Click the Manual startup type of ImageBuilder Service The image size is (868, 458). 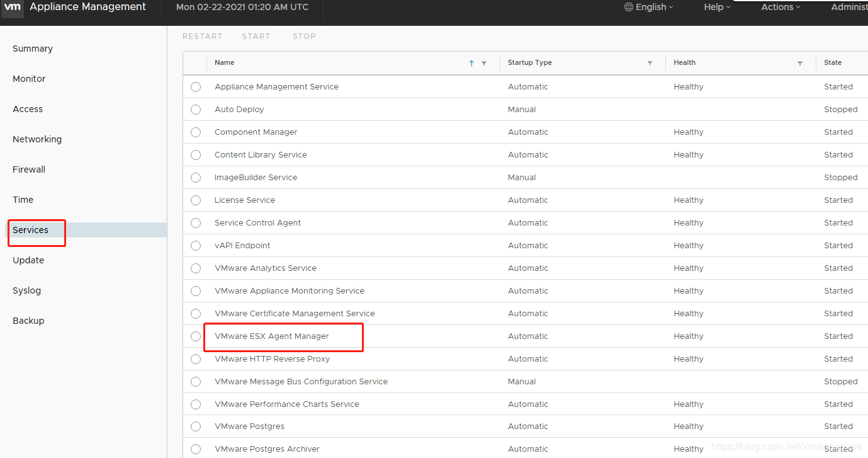coord(522,178)
